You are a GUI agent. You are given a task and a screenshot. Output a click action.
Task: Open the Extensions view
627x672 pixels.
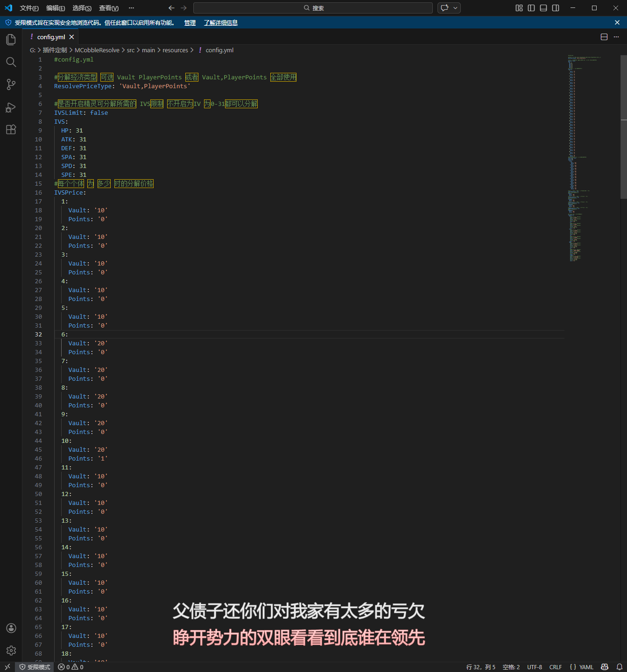pyautogui.click(x=11, y=130)
